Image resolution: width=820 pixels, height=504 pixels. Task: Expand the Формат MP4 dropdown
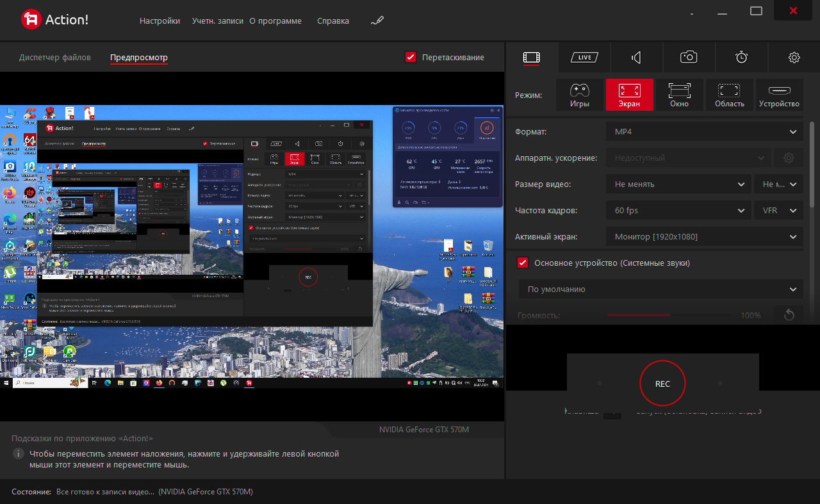(x=704, y=131)
